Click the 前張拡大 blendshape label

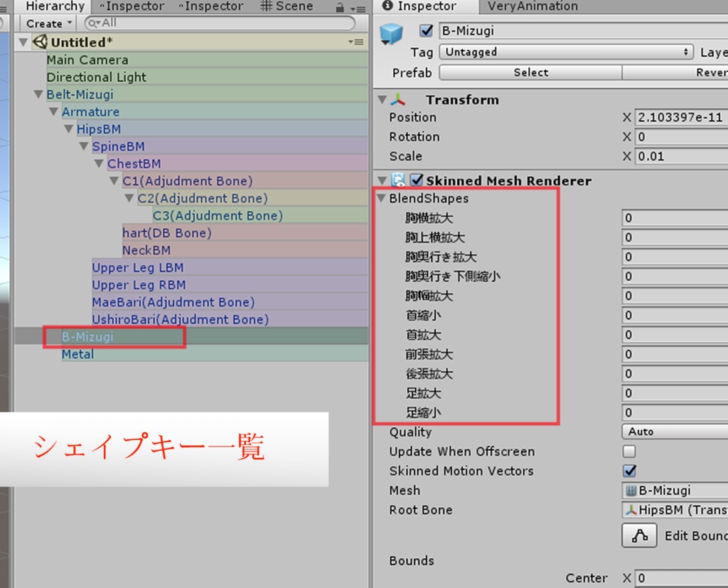point(429,354)
